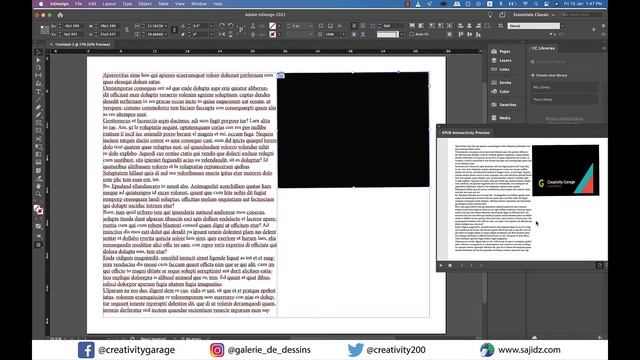
Task: Open the rotation angle dropdown
Action: pos(211,26)
